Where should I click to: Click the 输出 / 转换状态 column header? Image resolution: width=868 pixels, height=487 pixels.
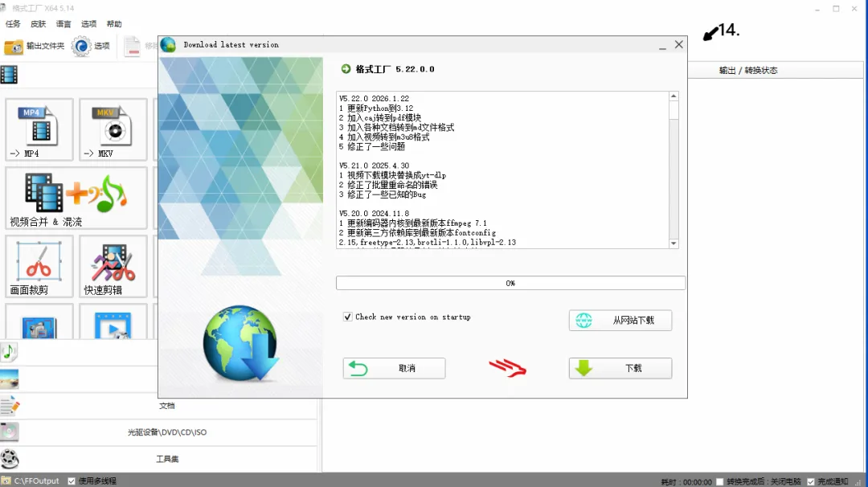pos(748,70)
